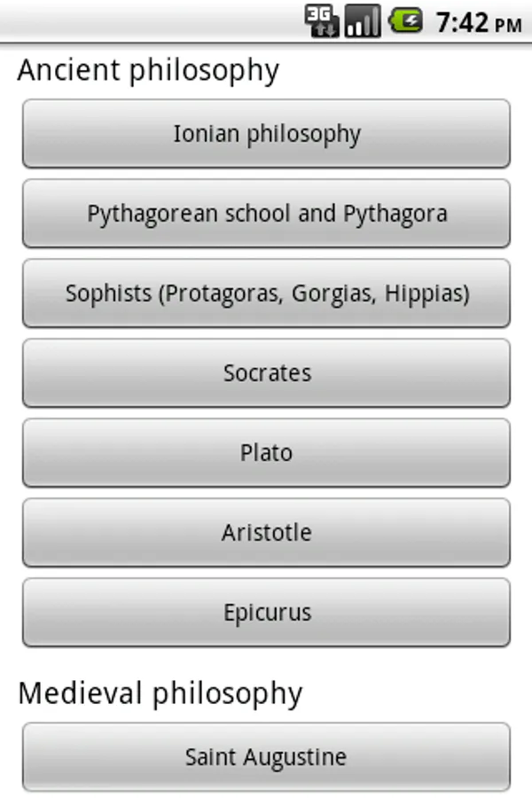The image size is (532, 798).
Task: Tap the word Hippias in the Sophists button
Action: (426, 293)
